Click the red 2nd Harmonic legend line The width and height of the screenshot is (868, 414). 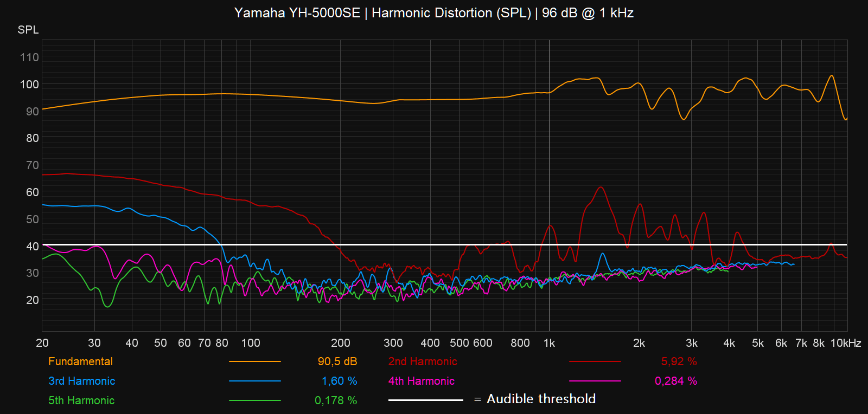[x=595, y=361]
